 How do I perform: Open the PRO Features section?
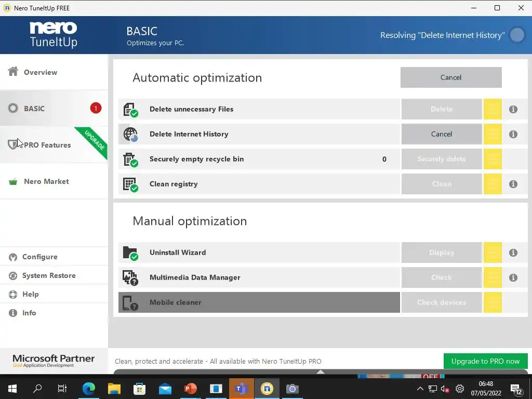click(54, 145)
